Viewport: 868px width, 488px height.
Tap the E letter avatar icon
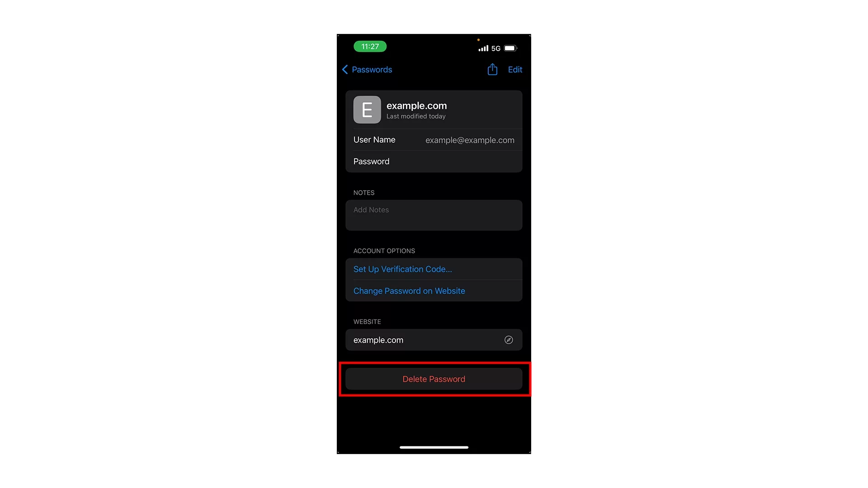[367, 110]
